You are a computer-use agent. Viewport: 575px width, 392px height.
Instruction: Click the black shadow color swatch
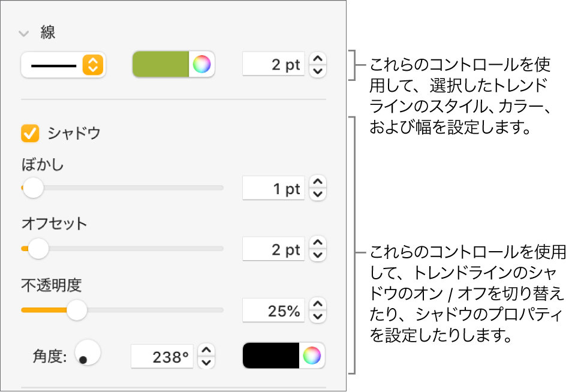(x=271, y=356)
